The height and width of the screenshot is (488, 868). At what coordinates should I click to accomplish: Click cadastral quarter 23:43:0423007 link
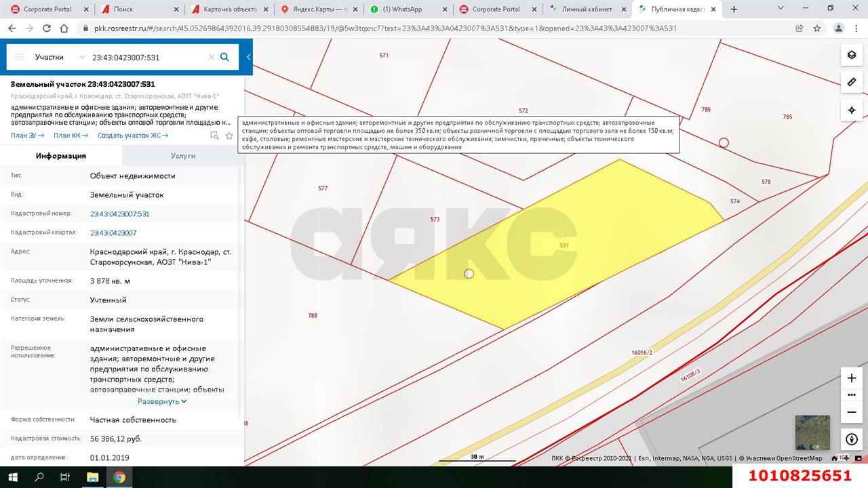pyautogui.click(x=113, y=232)
